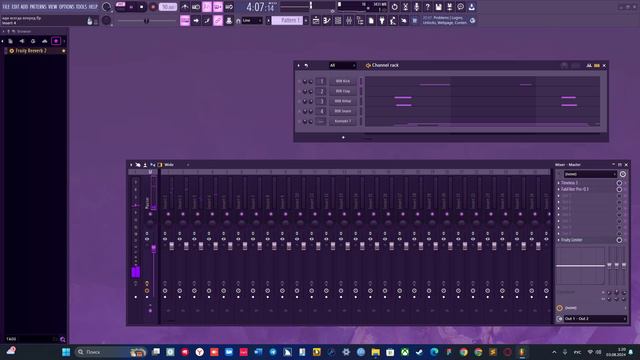Toggle blend recording overdub button

coord(218,7)
